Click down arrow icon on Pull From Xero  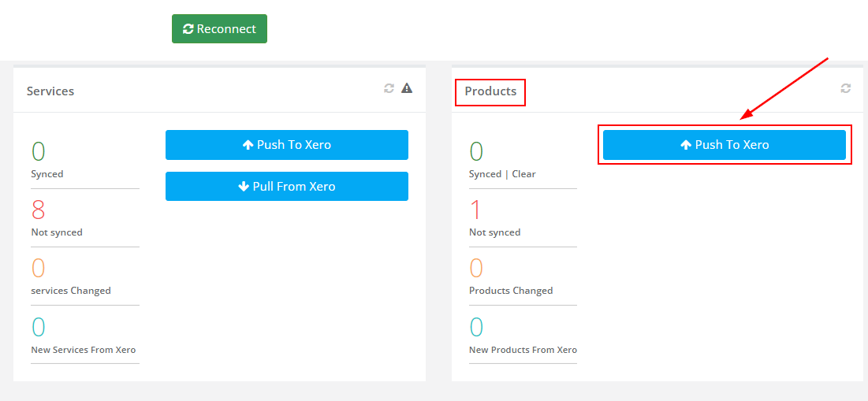244,187
